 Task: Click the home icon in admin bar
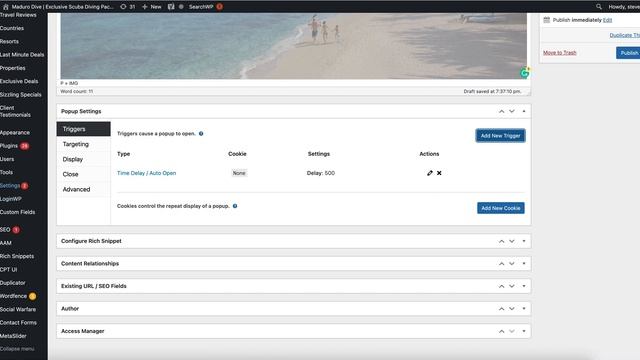click(x=6, y=7)
